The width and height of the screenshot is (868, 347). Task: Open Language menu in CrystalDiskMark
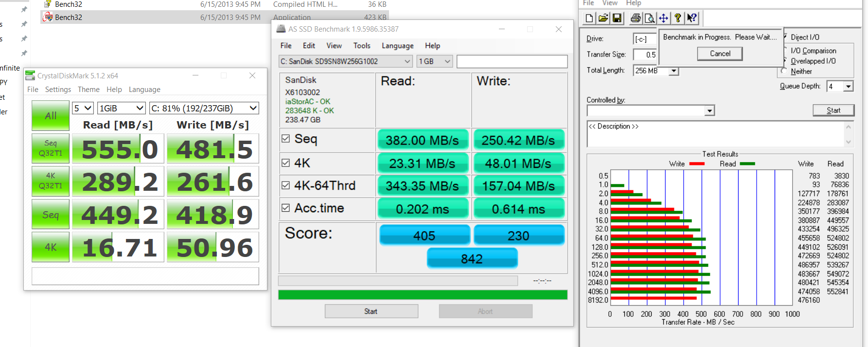click(x=144, y=90)
